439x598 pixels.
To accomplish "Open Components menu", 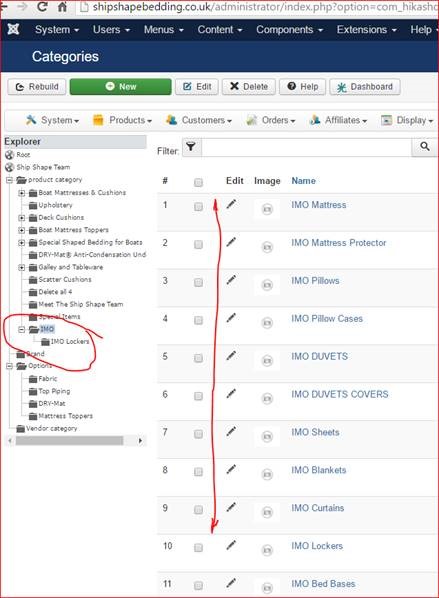I will [289, 30].
